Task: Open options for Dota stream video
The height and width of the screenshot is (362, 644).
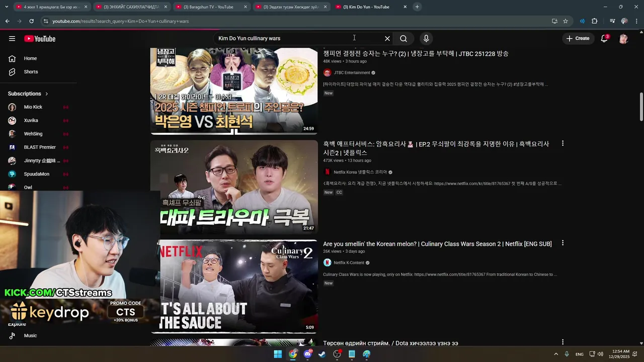Action: [x=562, y=342]
